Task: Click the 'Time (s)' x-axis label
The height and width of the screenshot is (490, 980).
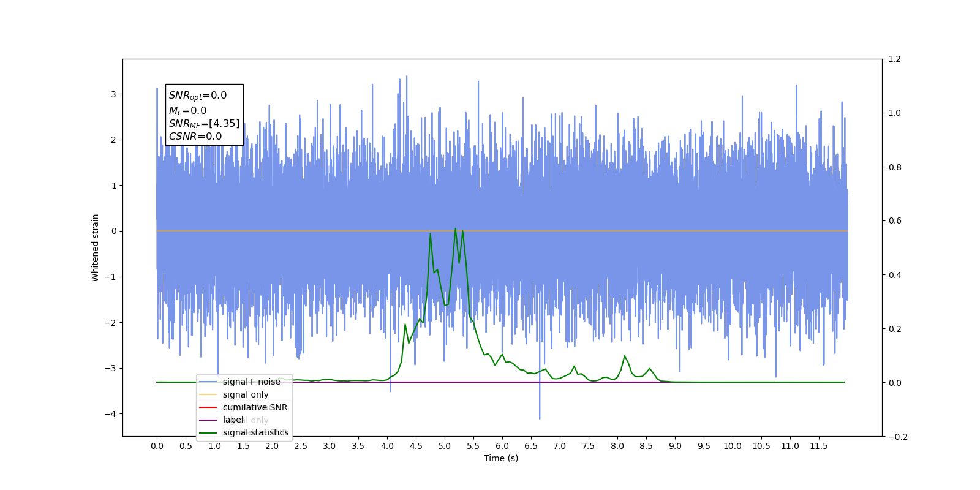Action: click(x=501, y=458)
